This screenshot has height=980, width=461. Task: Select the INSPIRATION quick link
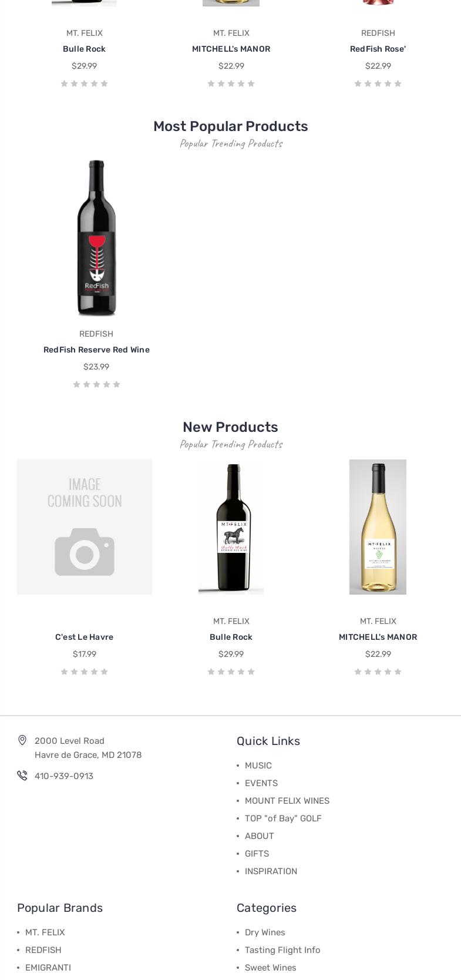click(271, 871)
